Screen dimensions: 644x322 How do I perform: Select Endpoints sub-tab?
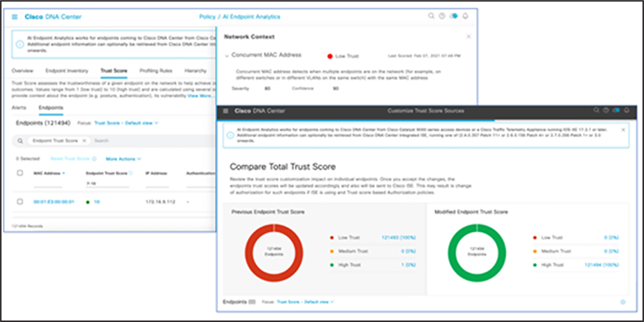51,107
